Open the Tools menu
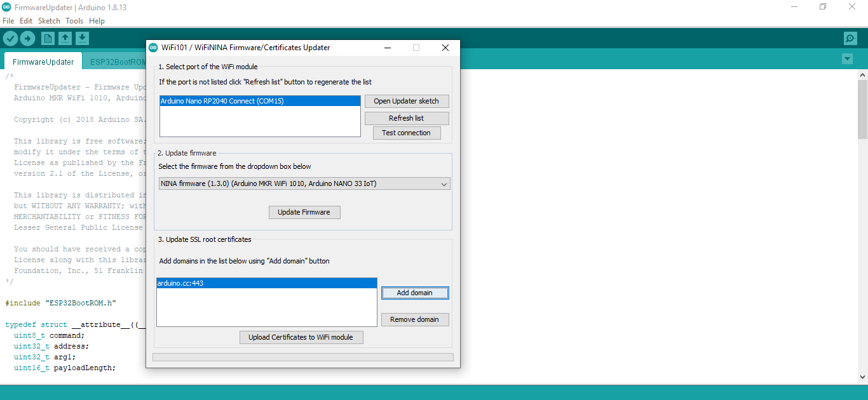Screen dimensions: 868x400 coord(74,21)
